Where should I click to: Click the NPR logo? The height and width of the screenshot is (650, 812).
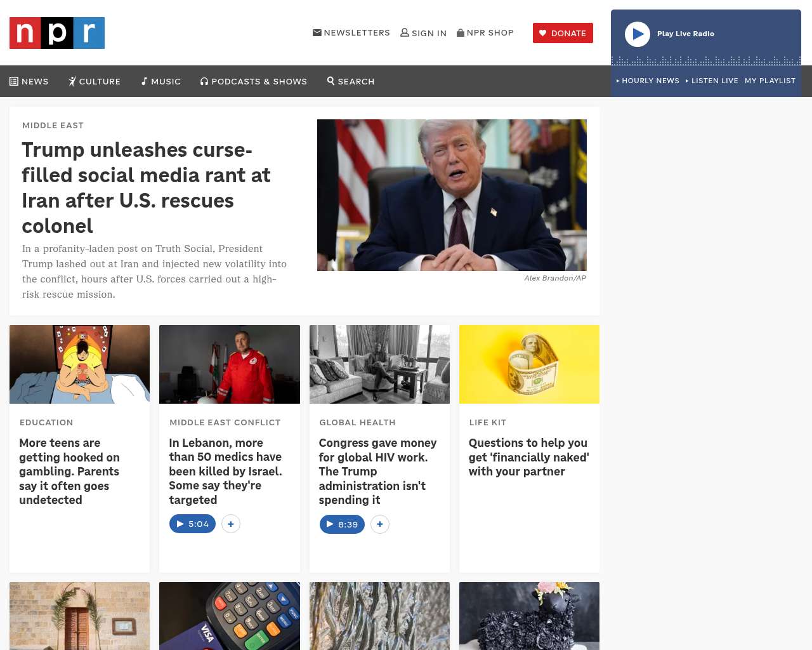point(57,33)
